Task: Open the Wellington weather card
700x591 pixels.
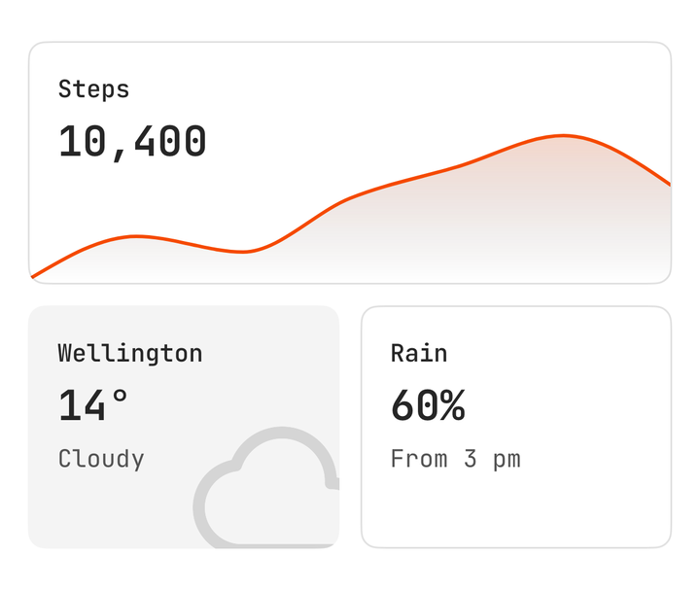Action: pos(184,427)
